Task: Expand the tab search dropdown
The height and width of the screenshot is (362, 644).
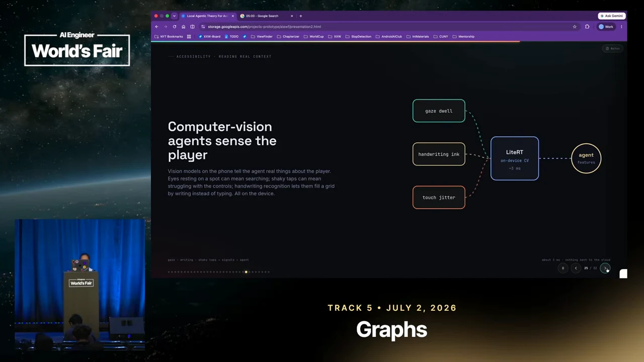Action: [x=174, y=16]
